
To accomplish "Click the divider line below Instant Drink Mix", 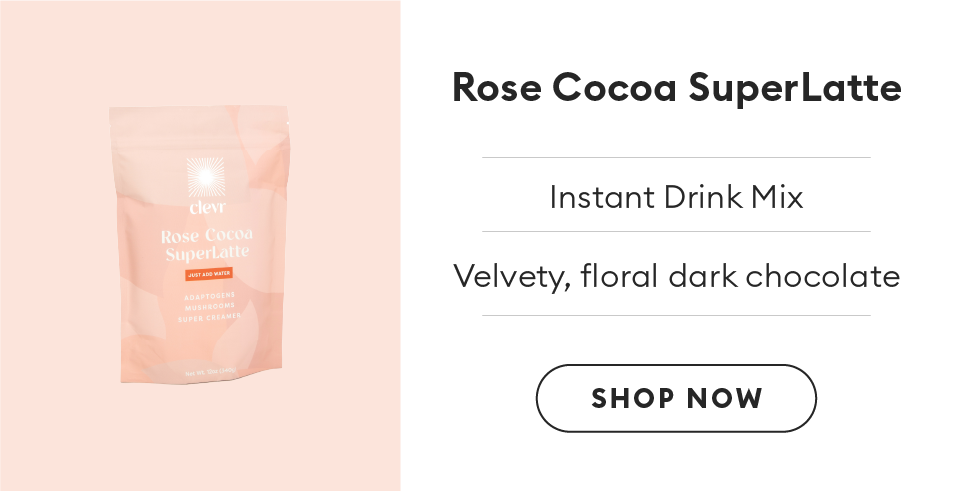I will pos(676,232).
